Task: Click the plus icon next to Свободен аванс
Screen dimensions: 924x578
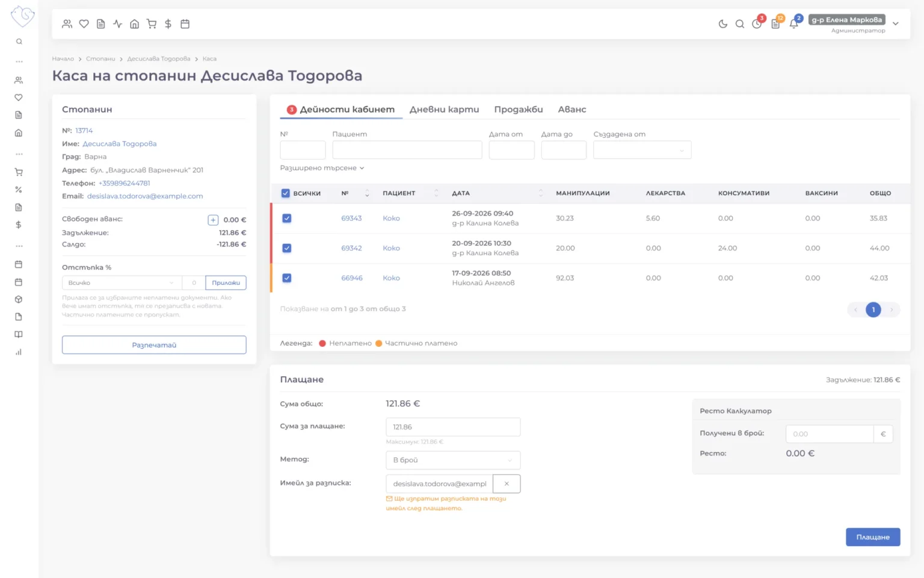Action: (213, 220)
